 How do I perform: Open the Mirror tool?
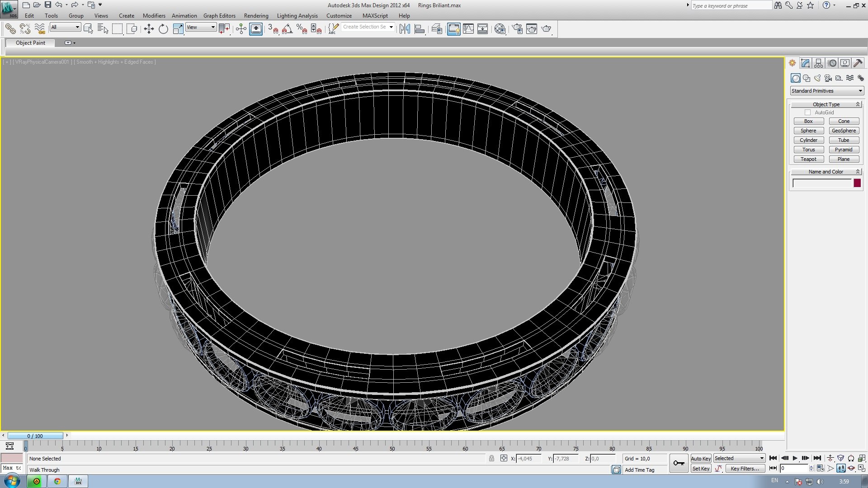[405, 29]
